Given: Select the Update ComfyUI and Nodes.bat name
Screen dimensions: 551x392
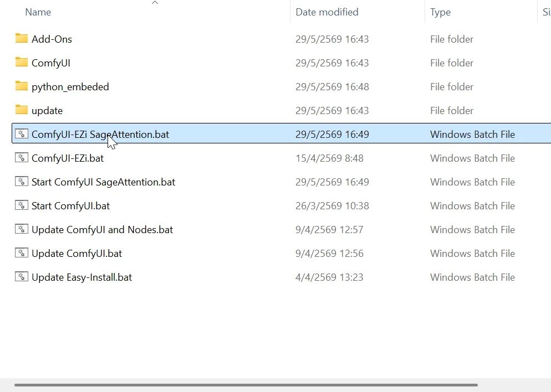Looking at the screenshot, I should [x=102, y=230].
